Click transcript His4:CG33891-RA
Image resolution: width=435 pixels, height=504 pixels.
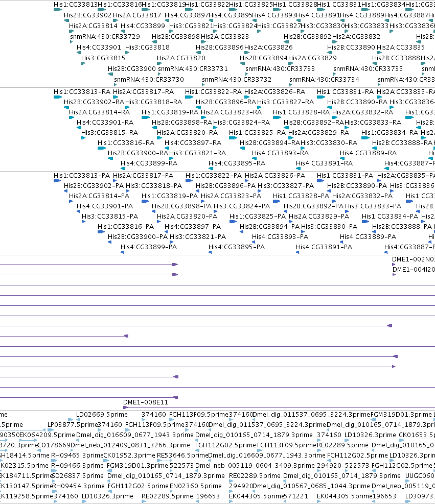click(x=324, y=163)
